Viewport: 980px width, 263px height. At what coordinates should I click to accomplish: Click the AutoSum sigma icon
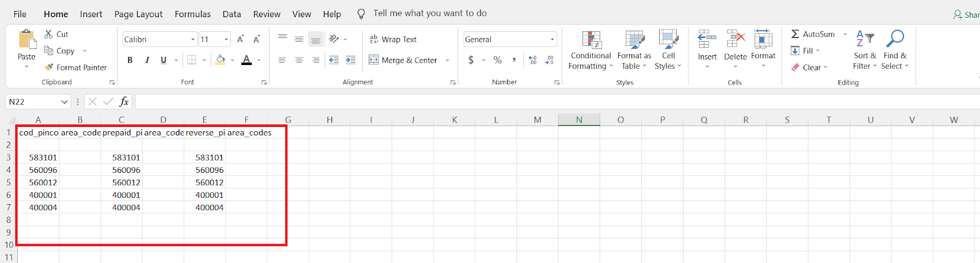pyautogui.click(x=795, y=34)
